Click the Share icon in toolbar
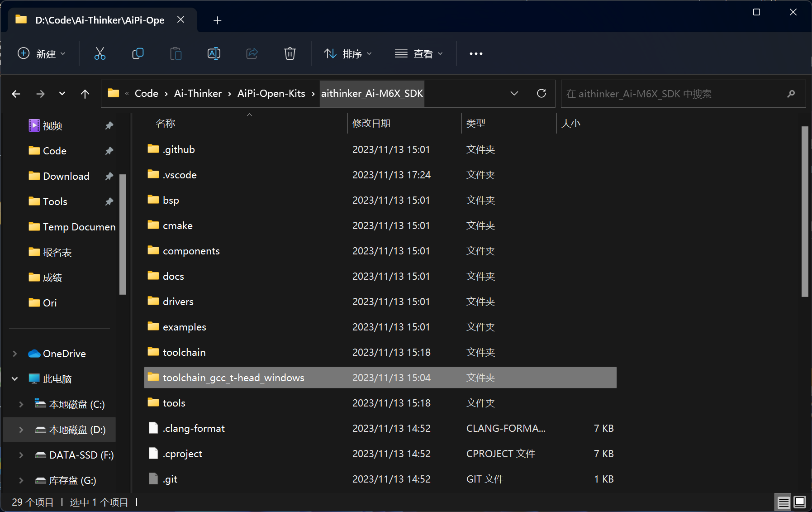812x512 pixels. point(252,53)
